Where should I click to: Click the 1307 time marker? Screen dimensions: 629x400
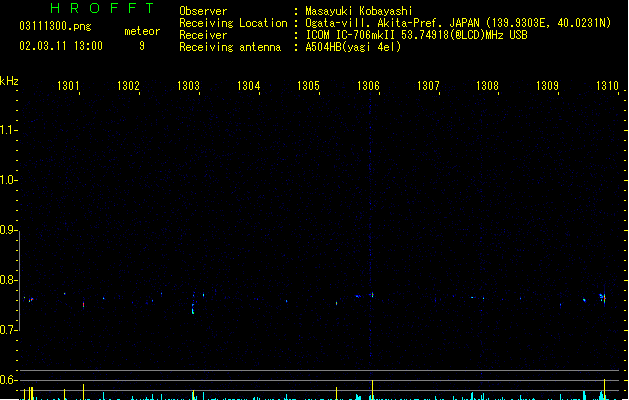[428, 86]
